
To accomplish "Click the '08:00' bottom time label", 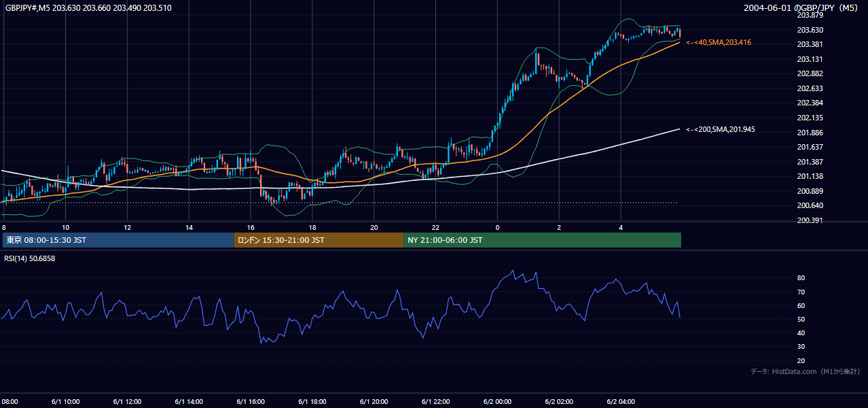I will (9, 402).
